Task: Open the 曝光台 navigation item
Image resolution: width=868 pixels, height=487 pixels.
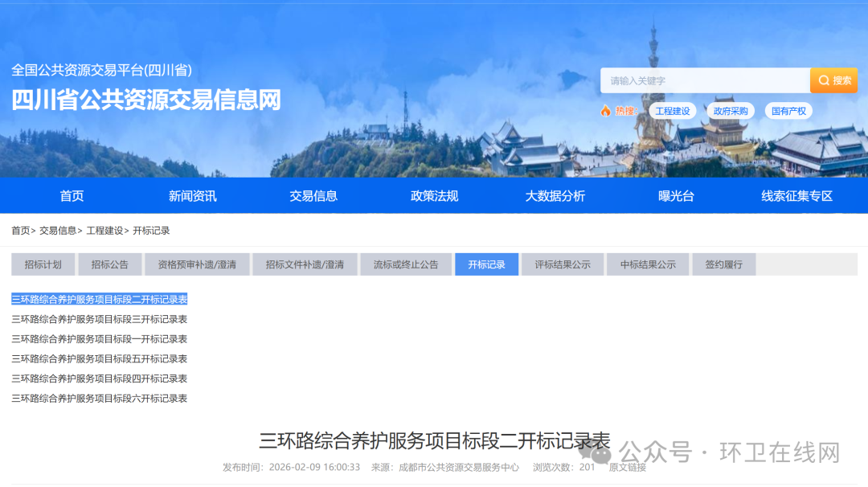Action: pyautogui.click(x=676, y=196)
